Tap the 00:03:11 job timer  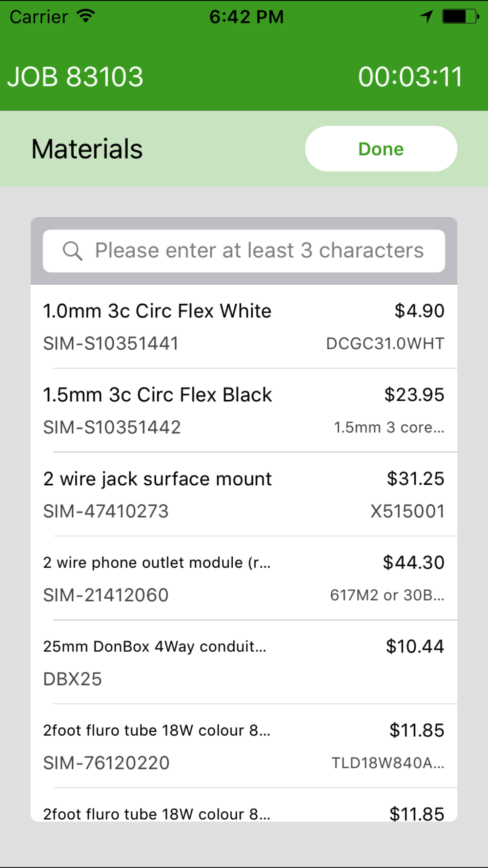[410, 77]
